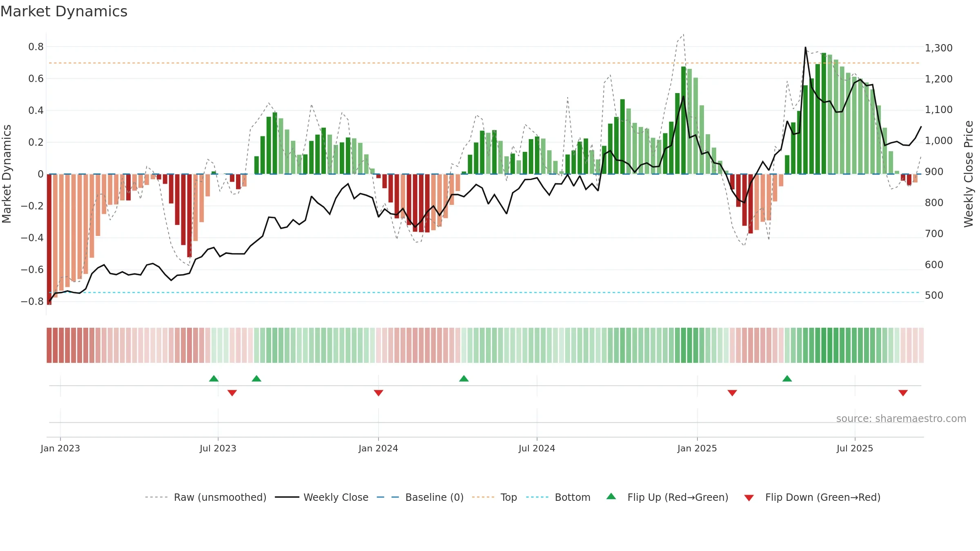Viewport: 980px width, 551px height.
Task: Click the Jan 2024 x-axis label
Action: tap(379, 448)
